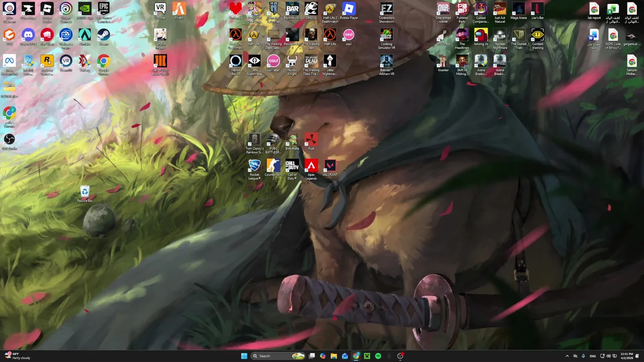Open the VRChat desktop shortcut
644x362 pixels.
[160, 11]
